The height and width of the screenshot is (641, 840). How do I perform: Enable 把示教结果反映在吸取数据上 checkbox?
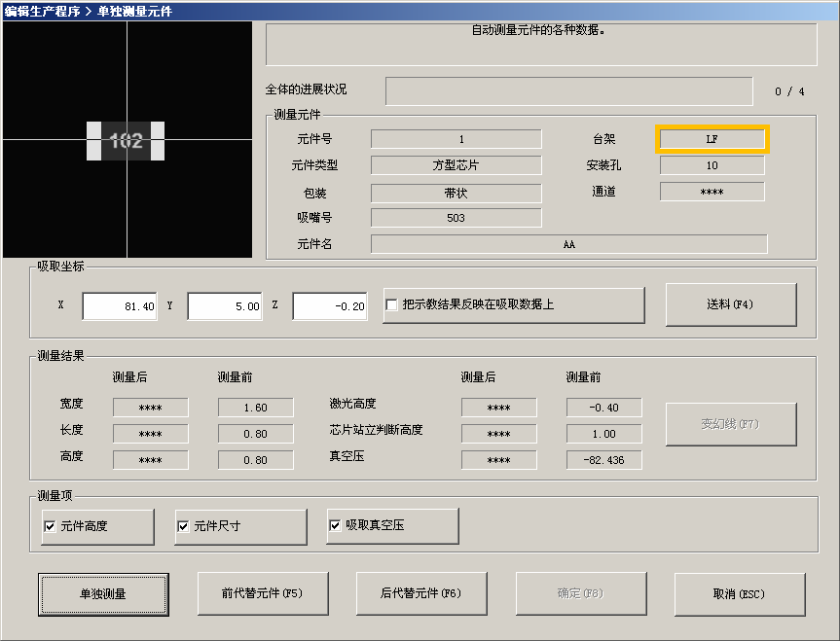pos(391,304)
